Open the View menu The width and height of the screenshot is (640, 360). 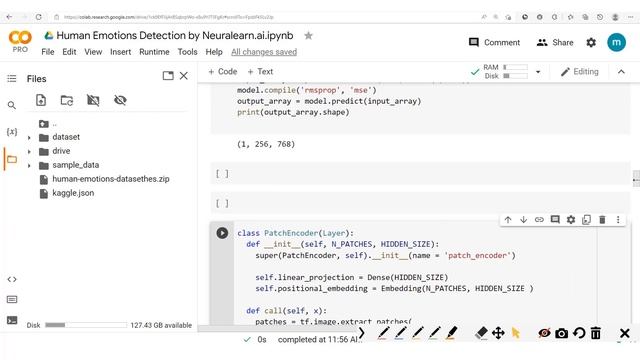(93, 52)
